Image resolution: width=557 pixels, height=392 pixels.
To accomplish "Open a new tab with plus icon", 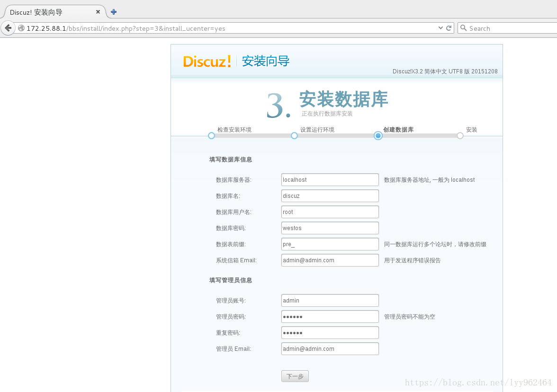I will point(114,12).
